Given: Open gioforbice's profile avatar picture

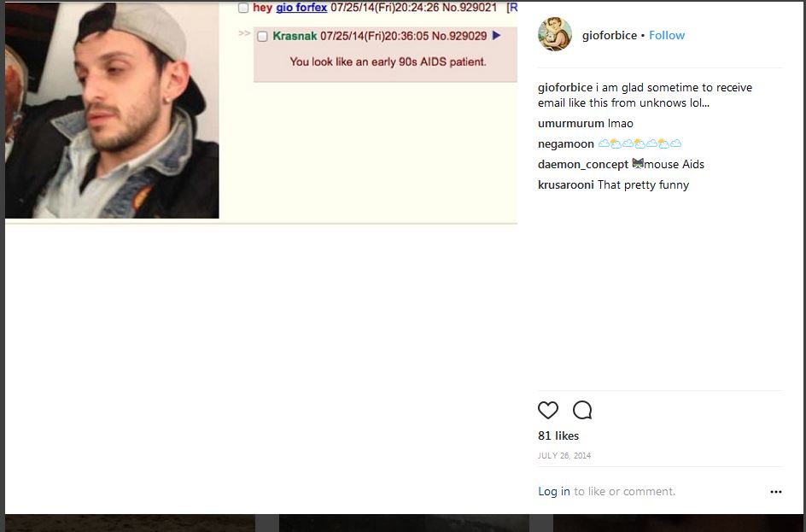Looking at the screenshot, I should pyautogui.click(x=555, y=34).
